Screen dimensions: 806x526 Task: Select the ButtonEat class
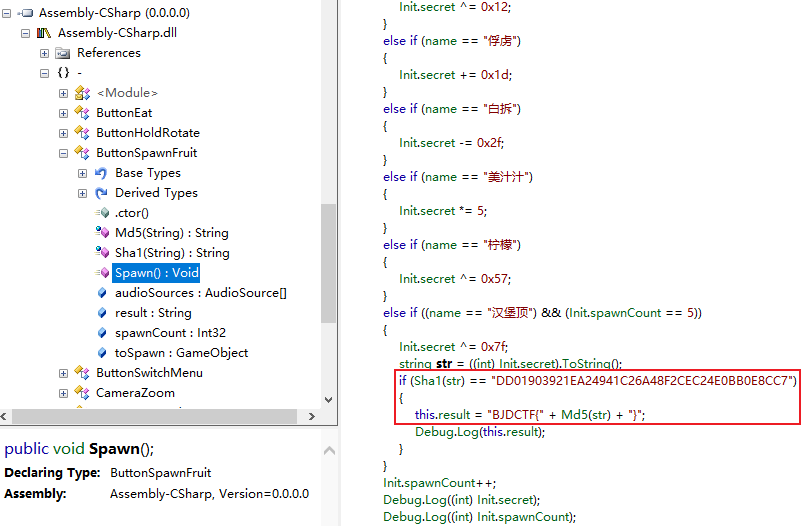tap(124, 113)
